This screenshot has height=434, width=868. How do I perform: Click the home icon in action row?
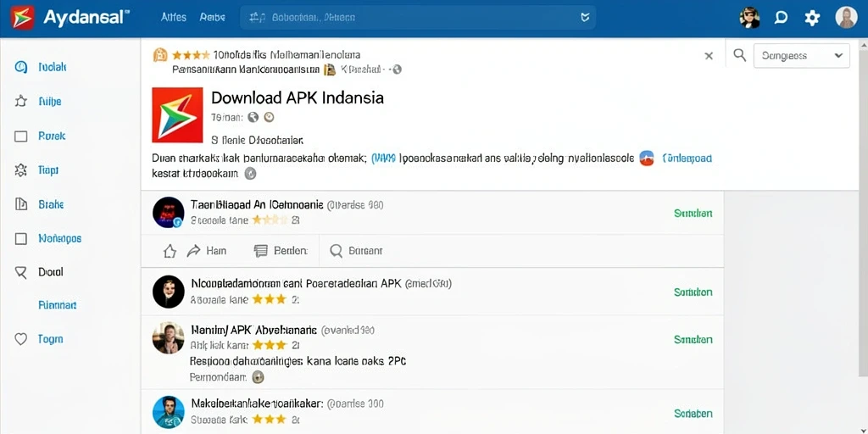tap(170, 251)
